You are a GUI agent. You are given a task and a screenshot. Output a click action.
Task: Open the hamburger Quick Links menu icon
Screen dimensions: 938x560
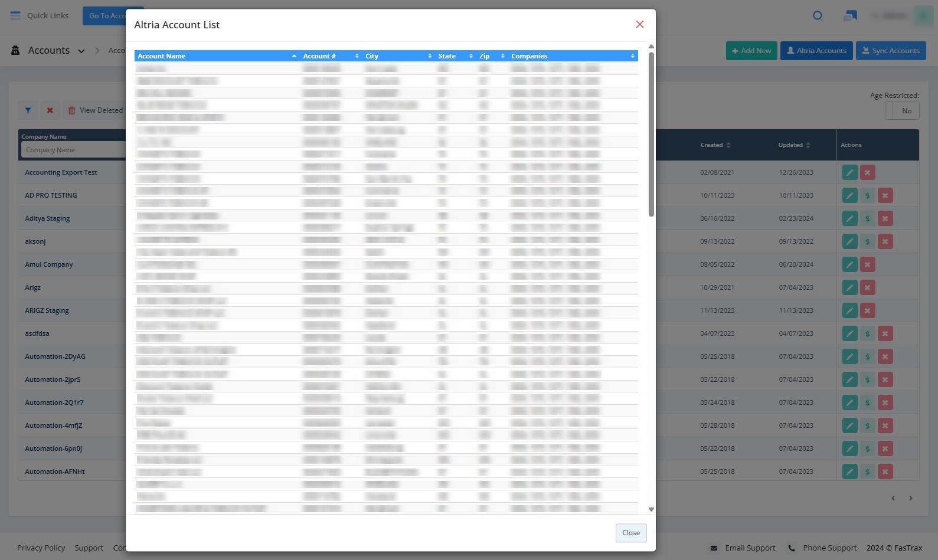(15, 15)
